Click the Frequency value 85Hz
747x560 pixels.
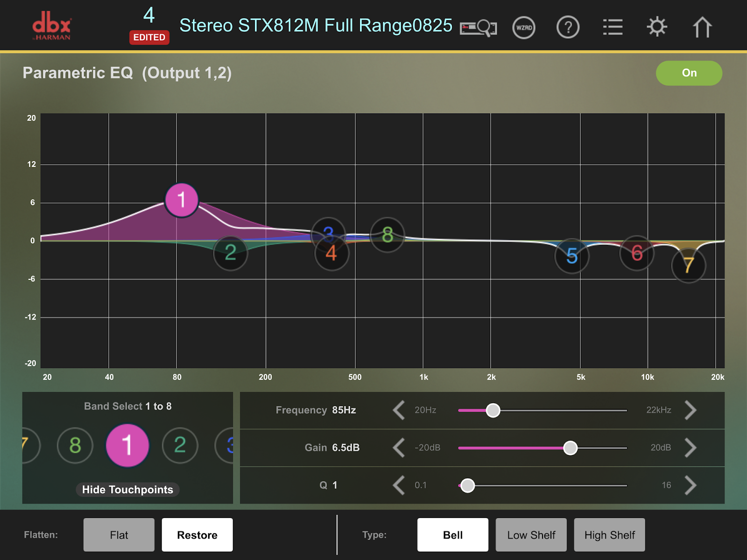point(344,410)
